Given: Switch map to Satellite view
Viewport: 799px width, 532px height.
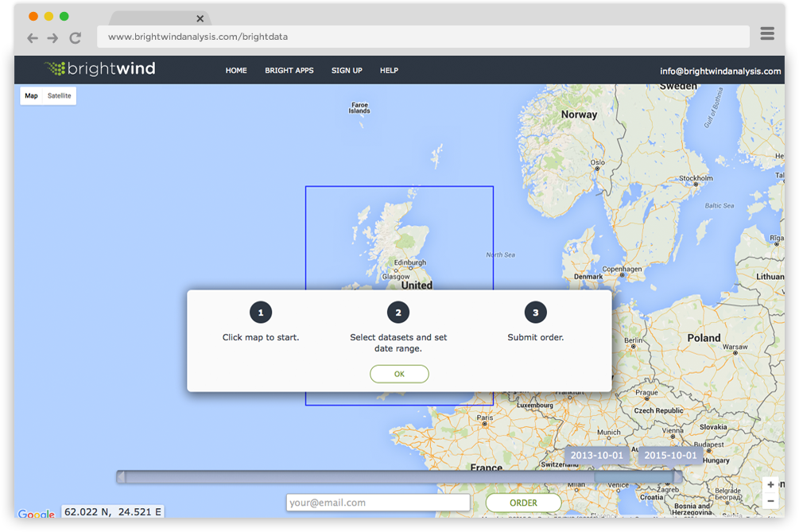Looking at the screenshot, I should click(59, 96).
